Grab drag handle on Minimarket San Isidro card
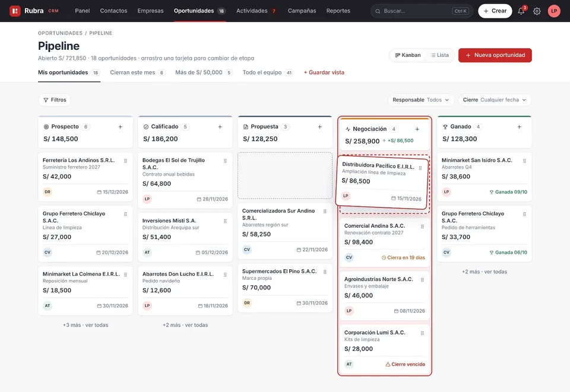This screenshot has width=570, height=392. pos(524,161)
